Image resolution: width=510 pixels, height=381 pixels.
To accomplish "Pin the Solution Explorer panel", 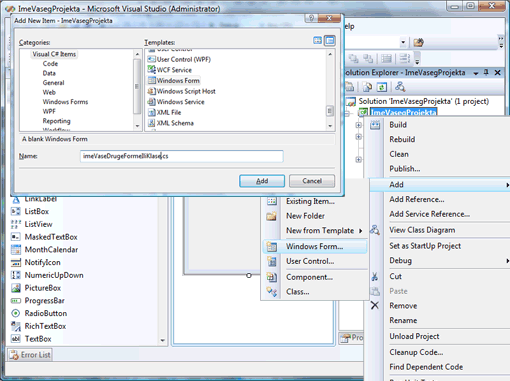I will pyautogui.click(x=486, y=72).
